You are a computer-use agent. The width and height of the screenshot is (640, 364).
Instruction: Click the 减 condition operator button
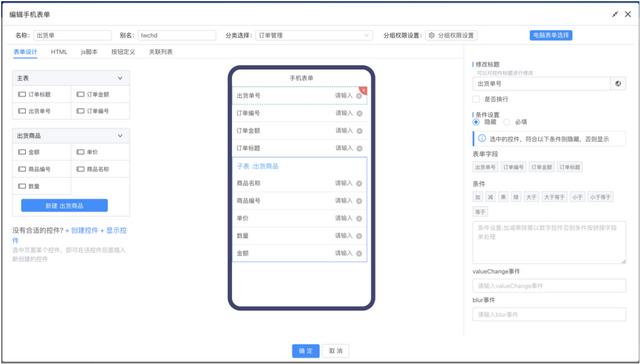tap(491, 197)
